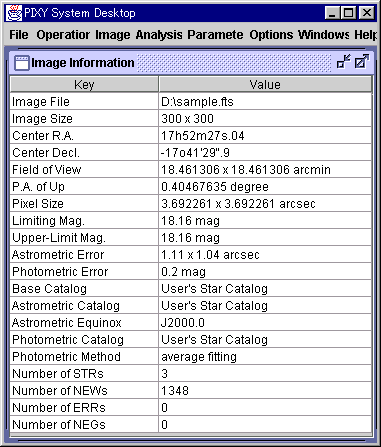Open the Options menu
This screenshot has height=447, width=381.
click(x=271, y=35)
